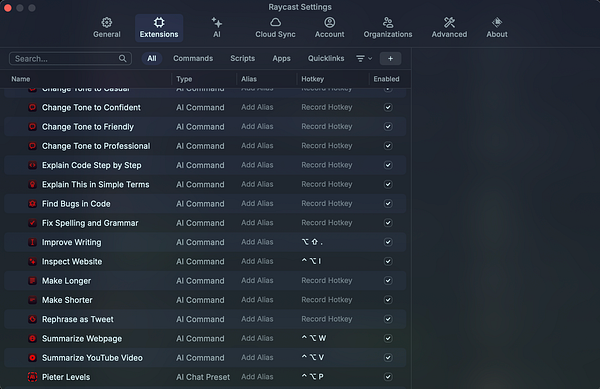Screen dimensions: 600x389
Task: Open the Organizations tab
Action: 388,28
